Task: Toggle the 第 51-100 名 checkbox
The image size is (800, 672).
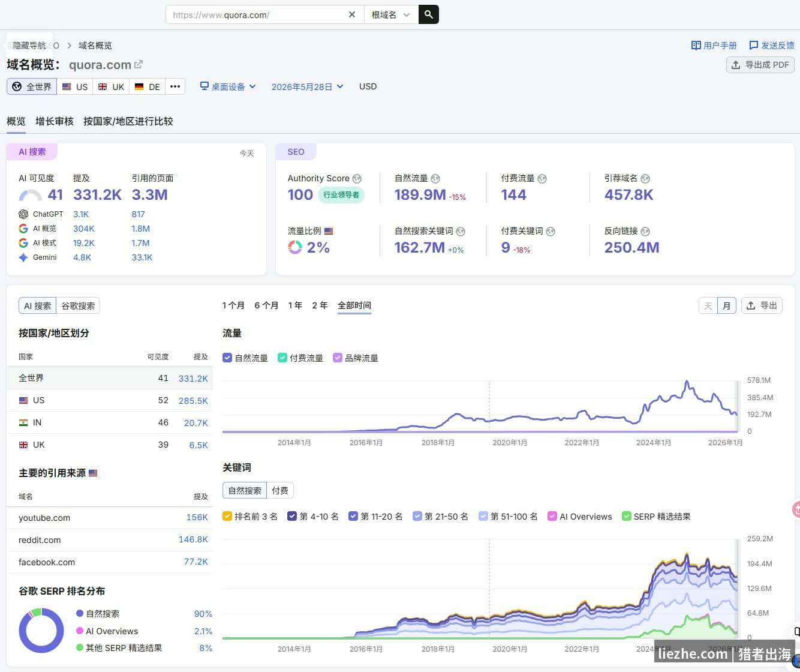Action: tap(483, 516)
